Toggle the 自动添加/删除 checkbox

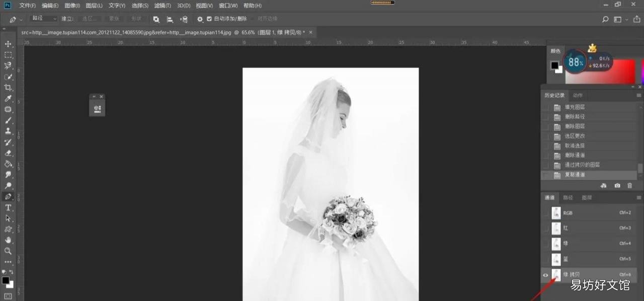(209, 19)
